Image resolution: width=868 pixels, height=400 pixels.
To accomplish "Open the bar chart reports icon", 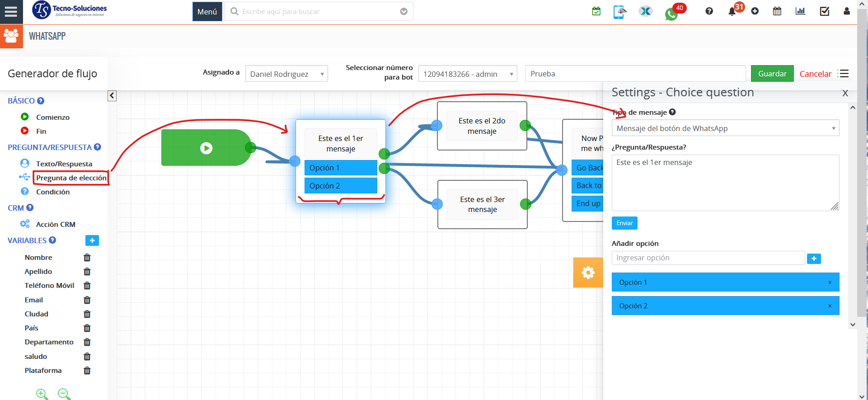I will [x=800, y=11].
